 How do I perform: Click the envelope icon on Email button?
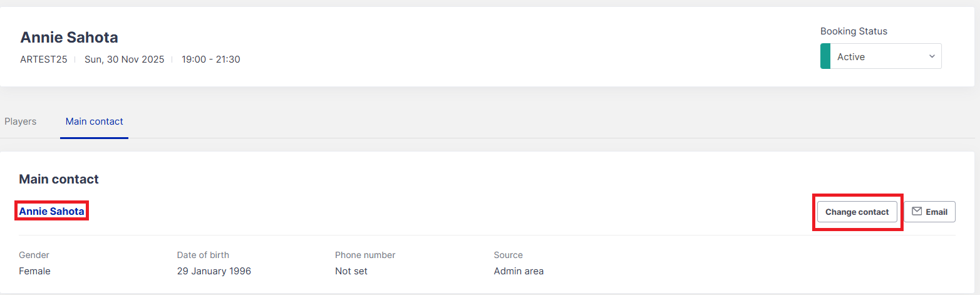(917, 212)
